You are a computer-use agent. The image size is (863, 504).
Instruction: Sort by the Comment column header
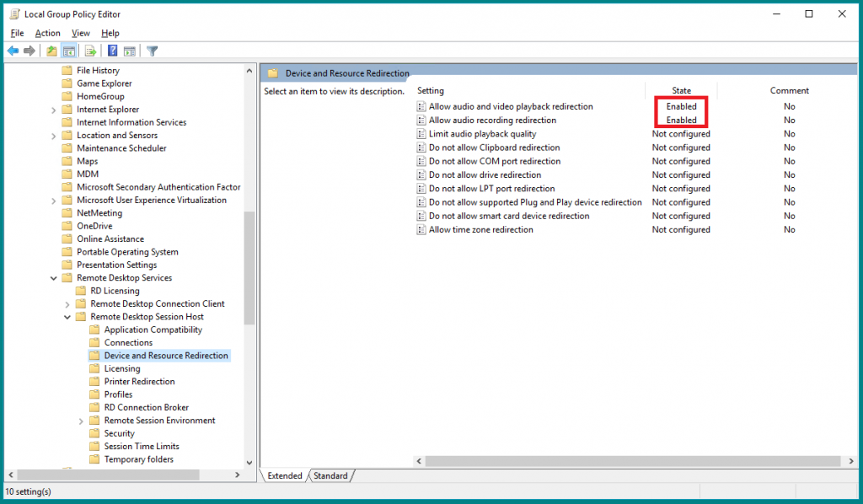[x=789, y=90]
